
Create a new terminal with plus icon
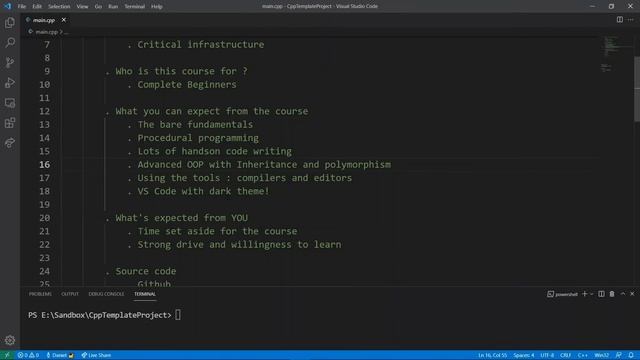point(584,294)
